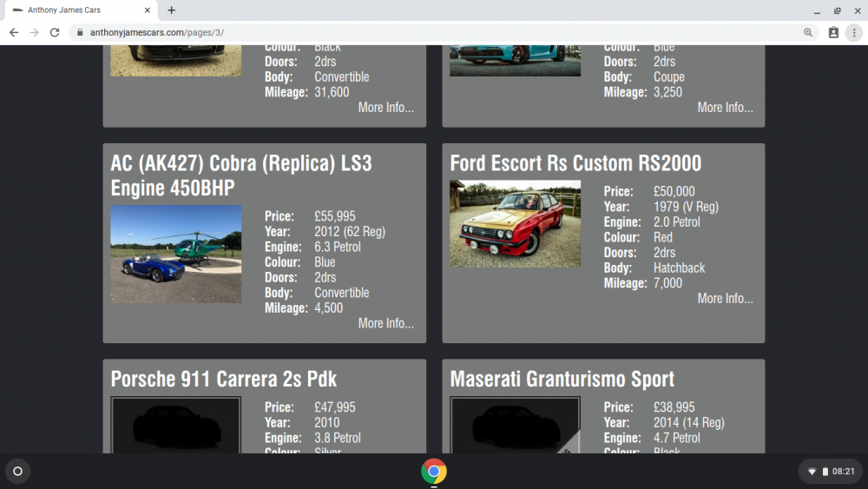Screen dimensions: 868x489
Task: Open the clipboard extension icon
Action: [x=833, y=33]
